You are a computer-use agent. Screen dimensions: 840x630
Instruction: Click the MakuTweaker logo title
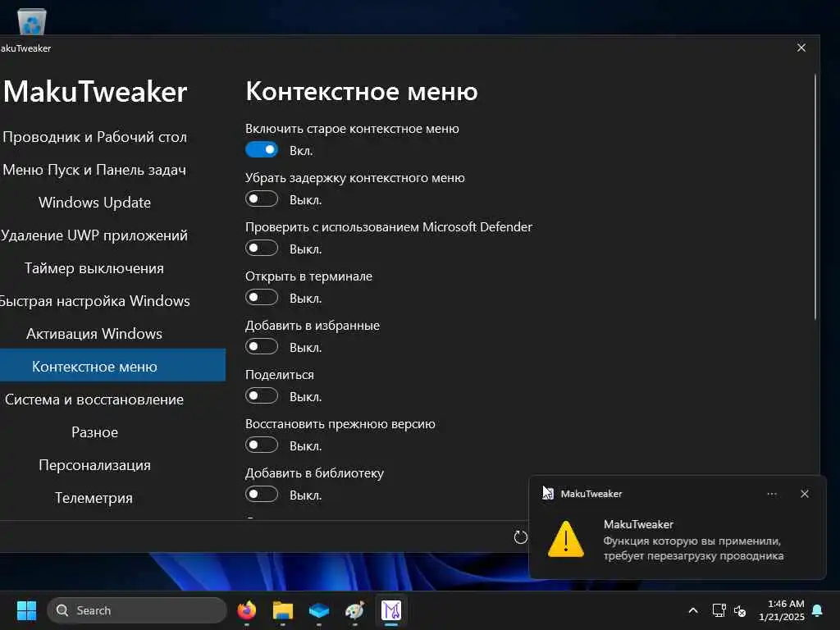95,92
